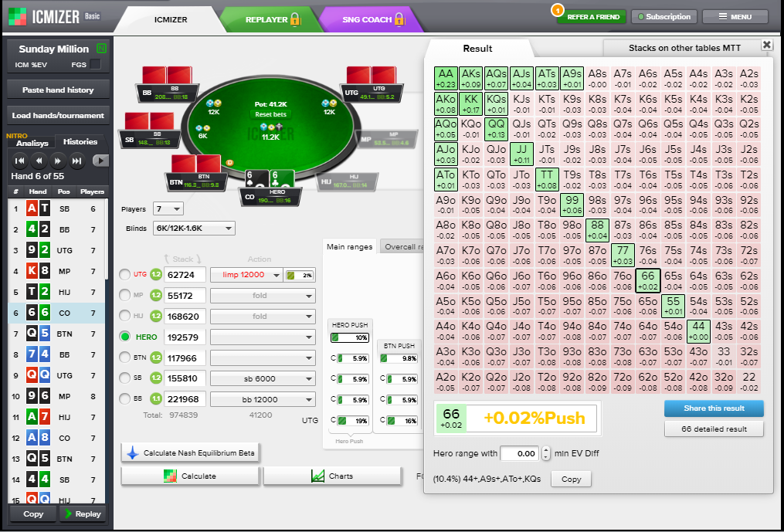
Task: Switch to the Analisys tab
Action: tap(32, 143)
